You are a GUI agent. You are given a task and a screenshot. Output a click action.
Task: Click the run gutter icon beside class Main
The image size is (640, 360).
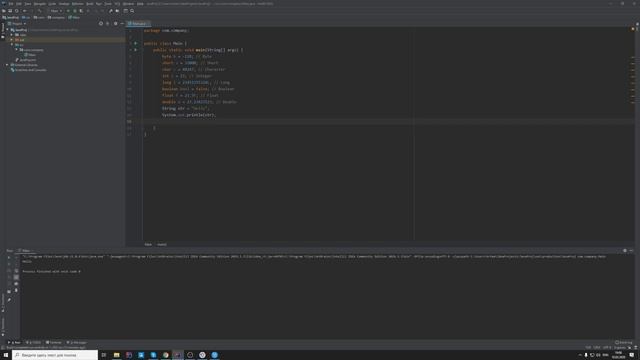coord(136,43)
